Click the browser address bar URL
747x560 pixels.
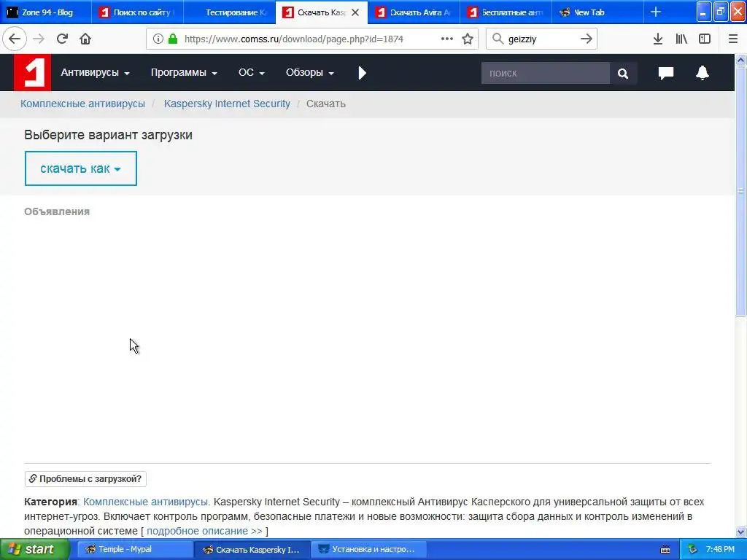coord(294,39)
